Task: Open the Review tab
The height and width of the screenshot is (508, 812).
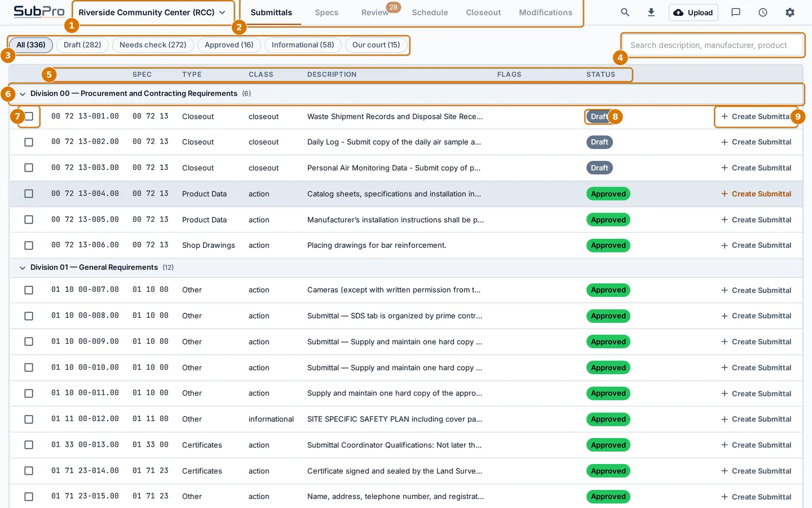Action: [375, 12]
